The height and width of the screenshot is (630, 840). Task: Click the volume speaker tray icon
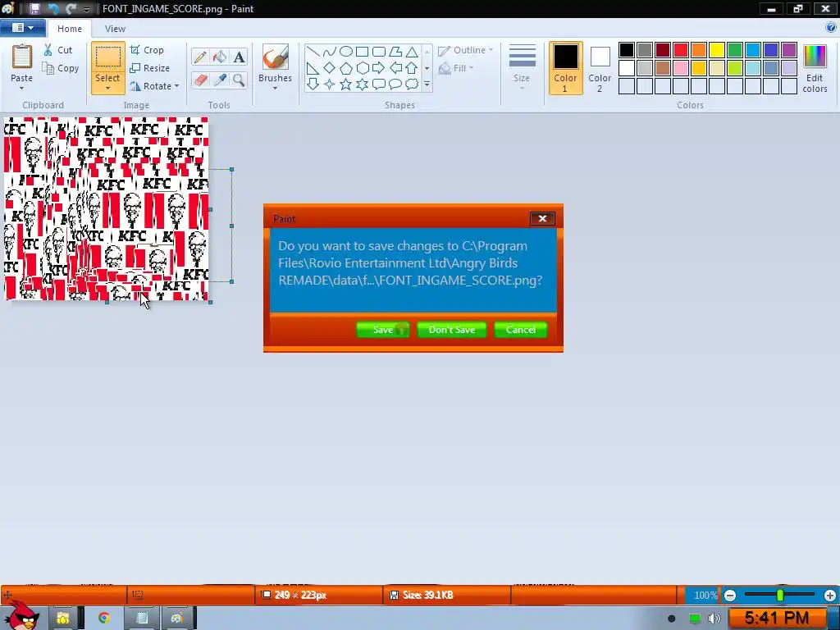[x=714, y=619]
